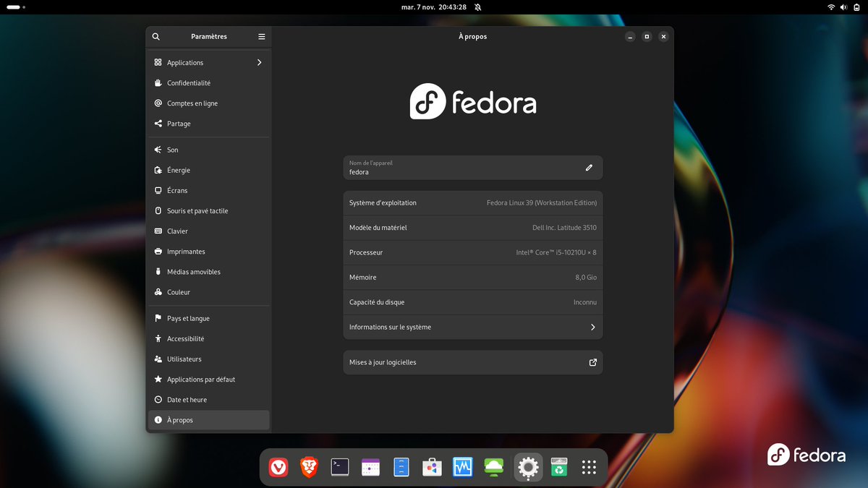Screen dimensions: 868x488
Task: Open the Partage sharing panel
Action: point(208,124)
